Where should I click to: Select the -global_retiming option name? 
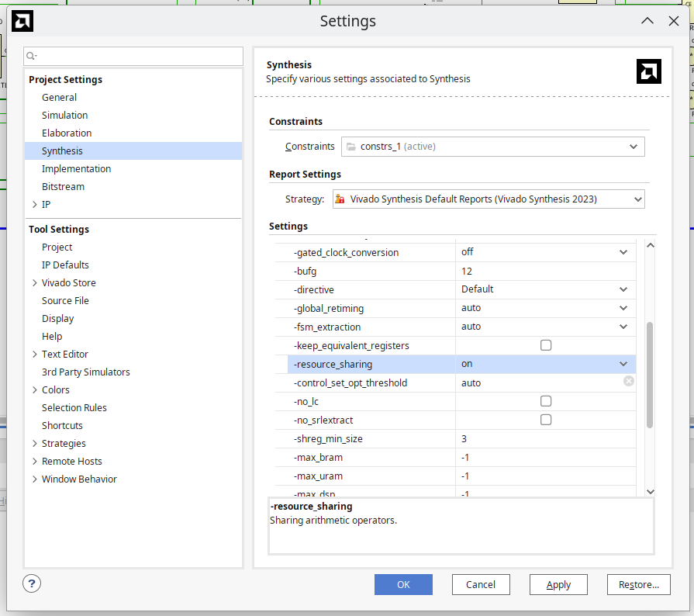pyautogui.click(x=329, y=308)
